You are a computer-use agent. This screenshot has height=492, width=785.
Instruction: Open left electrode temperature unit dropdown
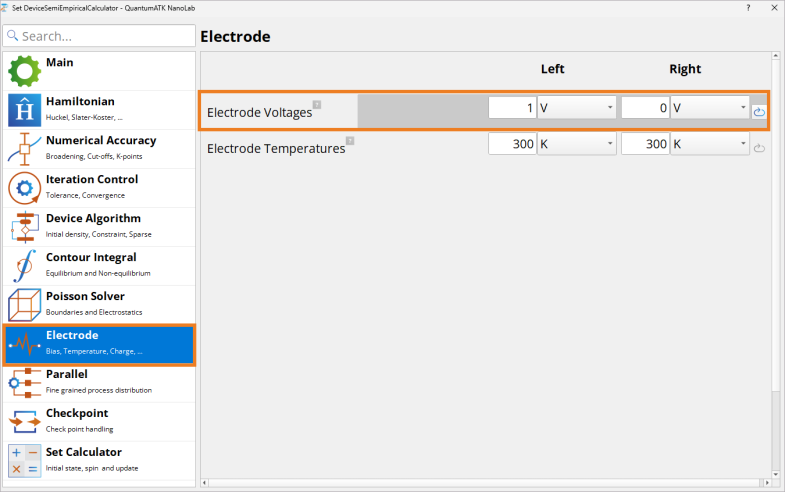tap(577, 144)
